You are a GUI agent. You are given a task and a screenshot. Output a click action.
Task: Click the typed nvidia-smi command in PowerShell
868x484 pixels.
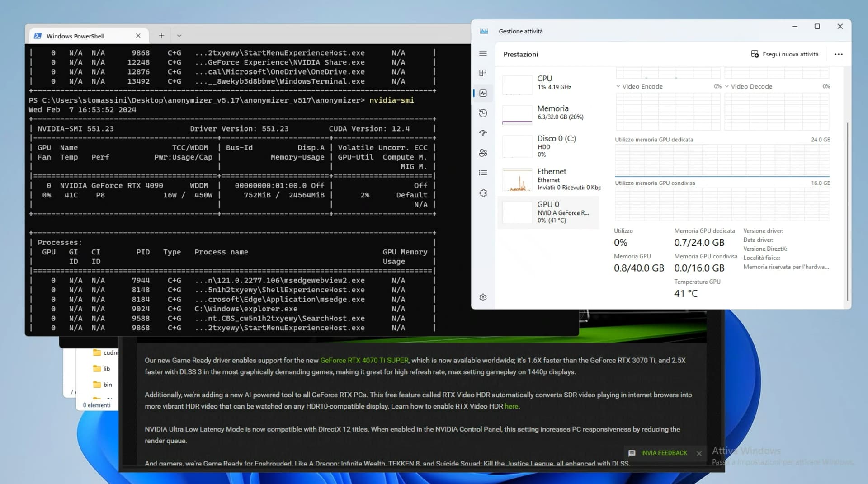point(392,100)
